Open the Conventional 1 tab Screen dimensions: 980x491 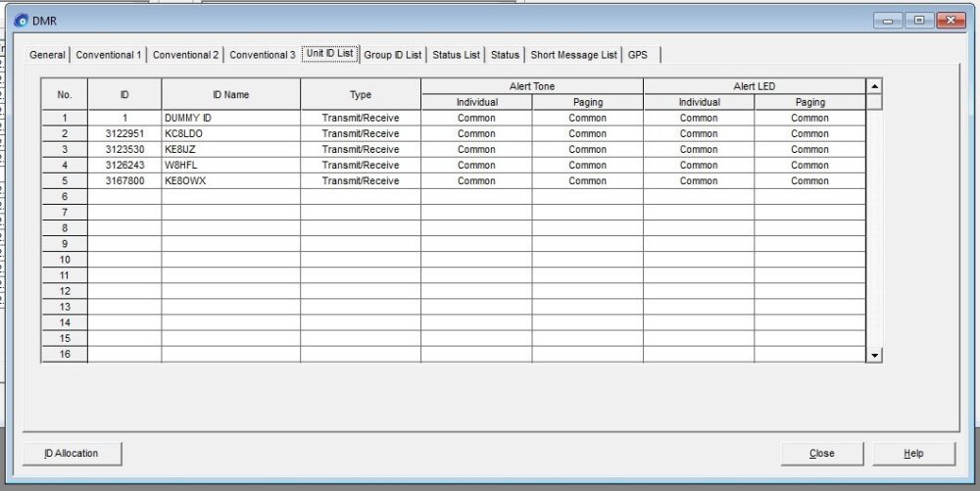click(108, 55)
